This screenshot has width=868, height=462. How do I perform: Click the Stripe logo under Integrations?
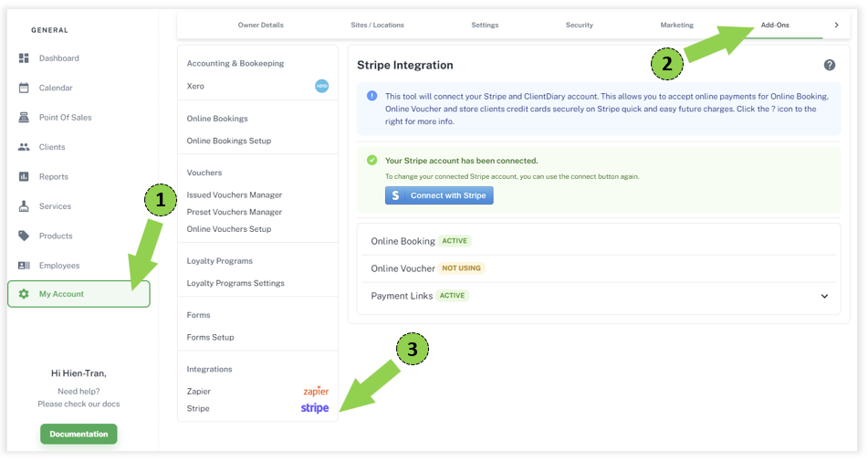pyautogui.click(x=315, y=408)
